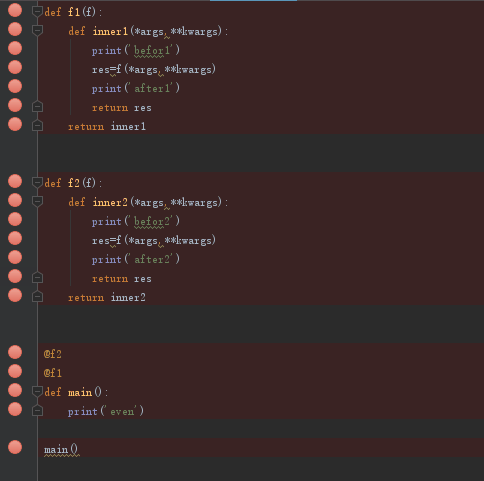484x481 pixels.
Task: Toggle breakpoint beside print('befor2')
Action: pos(15,219)
